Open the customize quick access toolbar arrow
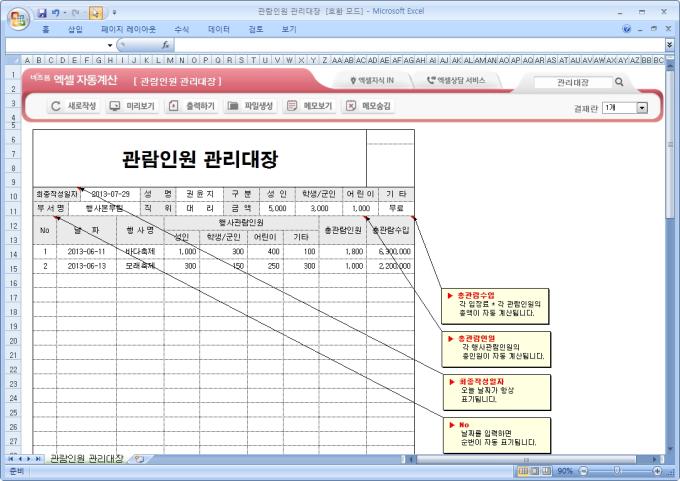 pyautogui.click(x=114, y=13)
